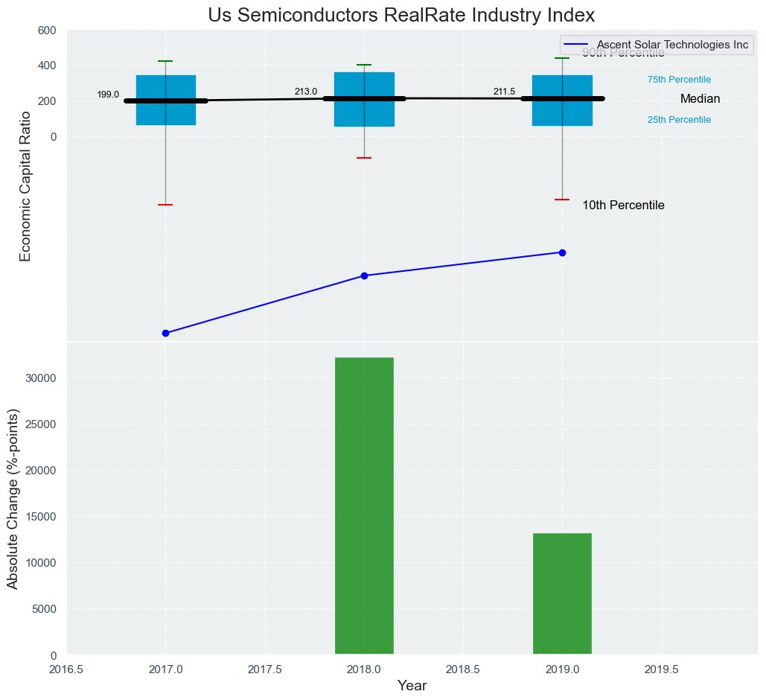Click the Economic Capital Ratio axis label
Image resolution: width=766 pixels, height=700 pixels.
(x=25, y=185)
